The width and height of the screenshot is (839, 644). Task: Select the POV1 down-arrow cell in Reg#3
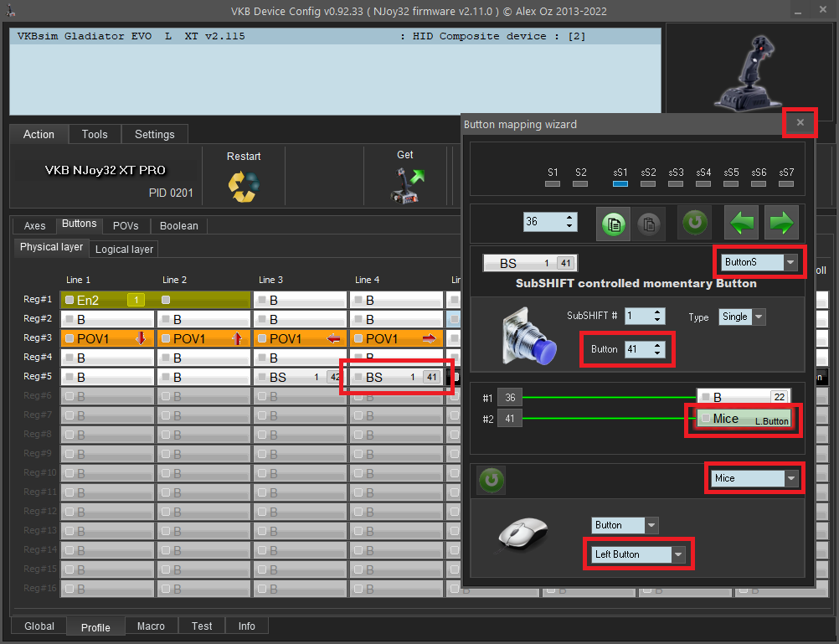(107, 338)
